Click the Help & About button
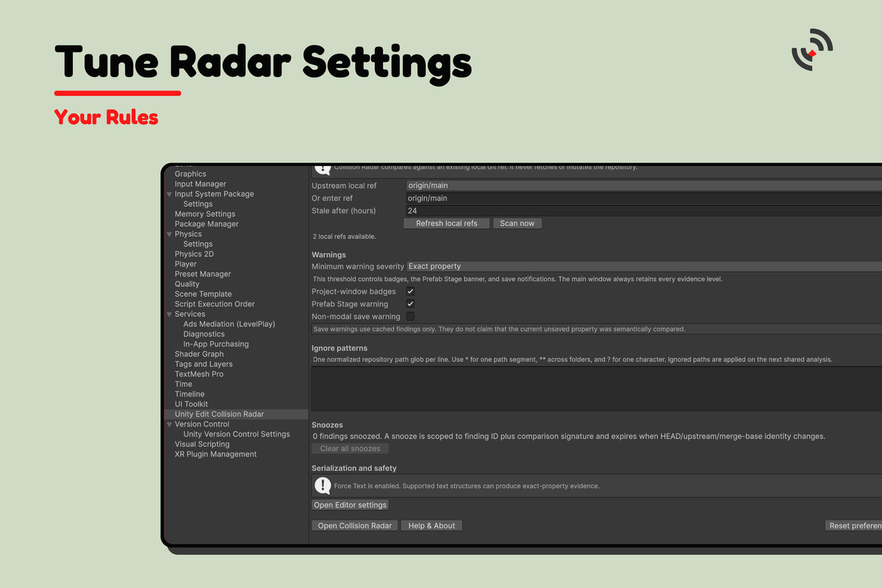The width and height of the screenshot is (882, 588). click(x=431, y=526)
